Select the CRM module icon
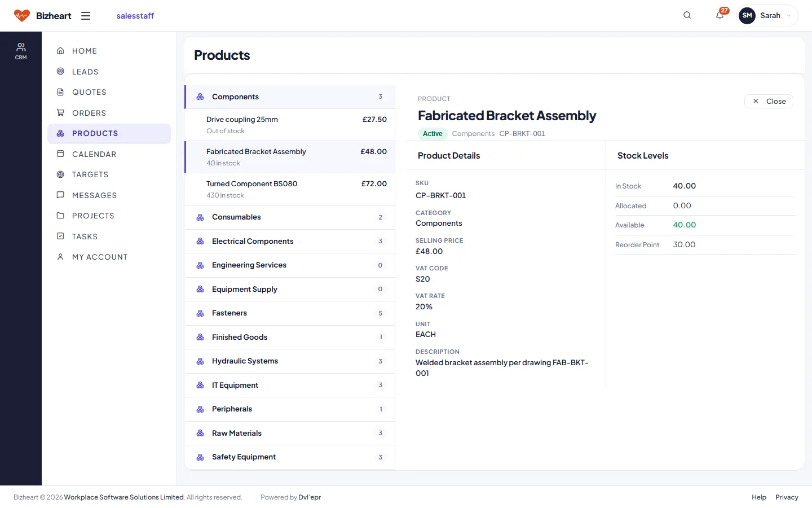The height and width of the screenshot is (508, 812). tap(21, 51)
